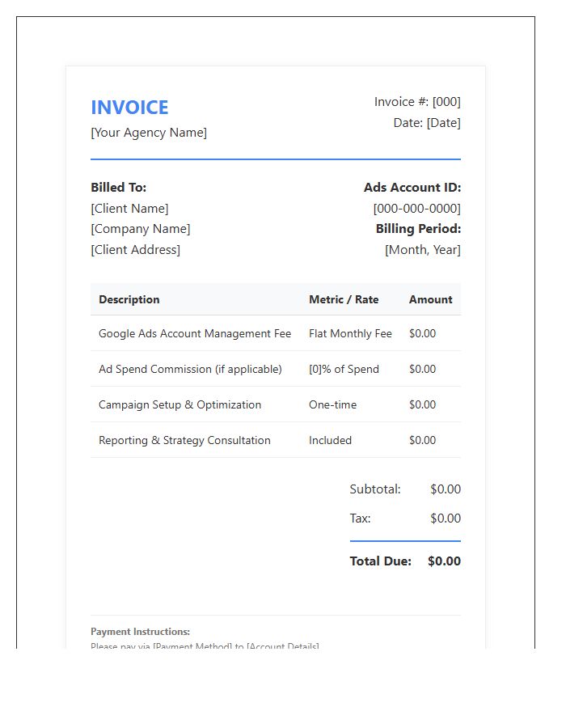Select the [Your Agency Name] placeholder
Screen dimensions: 566x728
149,133
